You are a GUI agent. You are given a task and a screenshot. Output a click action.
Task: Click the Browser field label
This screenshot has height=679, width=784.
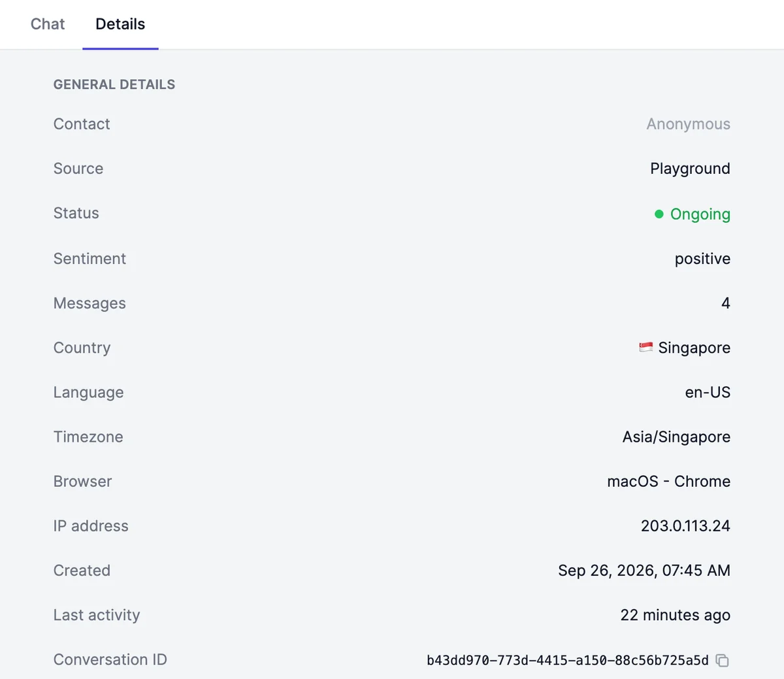(83, 482)
